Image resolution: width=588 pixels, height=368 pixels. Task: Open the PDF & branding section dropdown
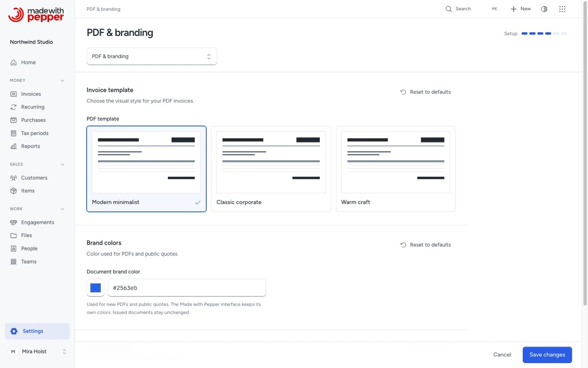click(x=152, y=57)
